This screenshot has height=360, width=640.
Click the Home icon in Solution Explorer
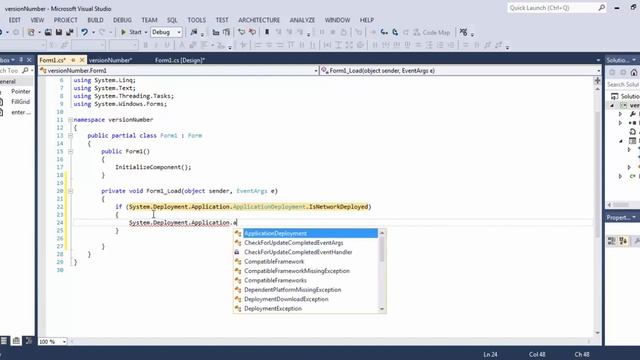[x=634, y=73]
